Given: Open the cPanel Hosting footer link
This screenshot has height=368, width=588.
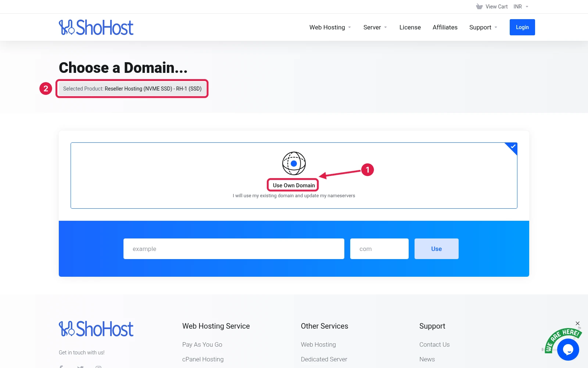Looking at the screenshot, I should pyautogui.click(x=203, y=359).
